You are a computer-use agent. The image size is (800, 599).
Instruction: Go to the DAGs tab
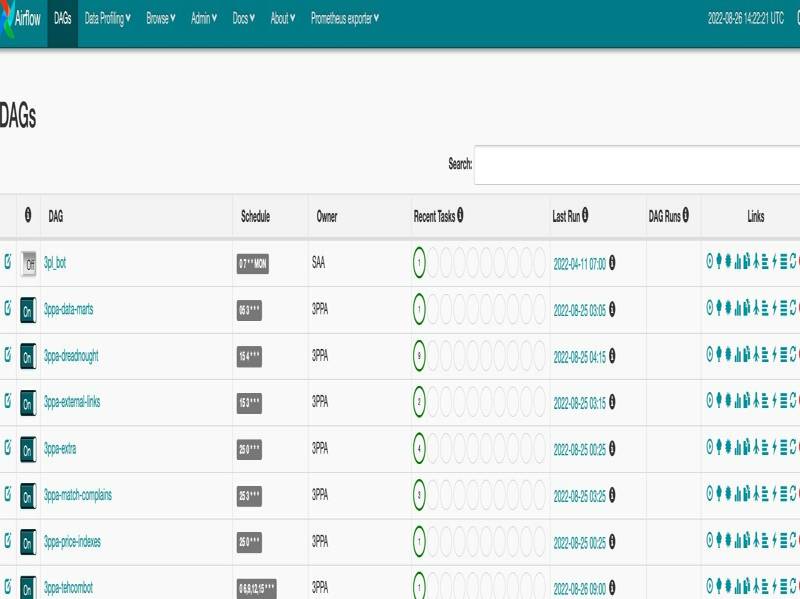point(63,18)
